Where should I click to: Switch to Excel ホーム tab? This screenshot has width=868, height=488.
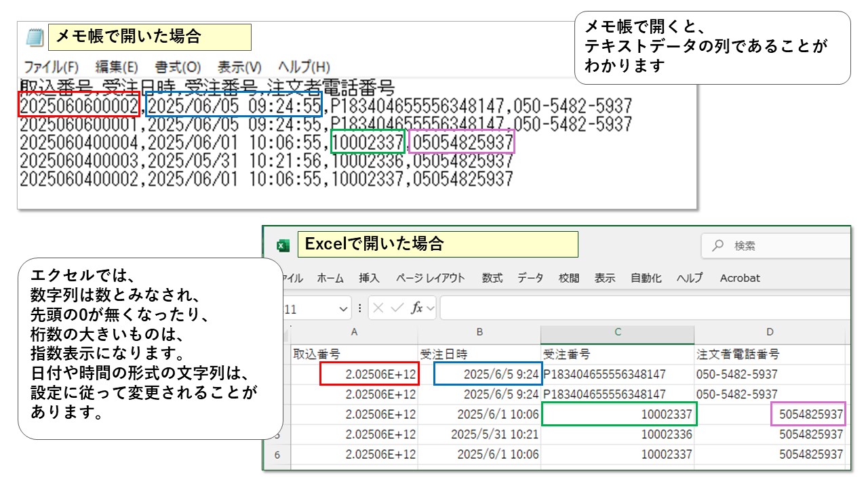330,278
